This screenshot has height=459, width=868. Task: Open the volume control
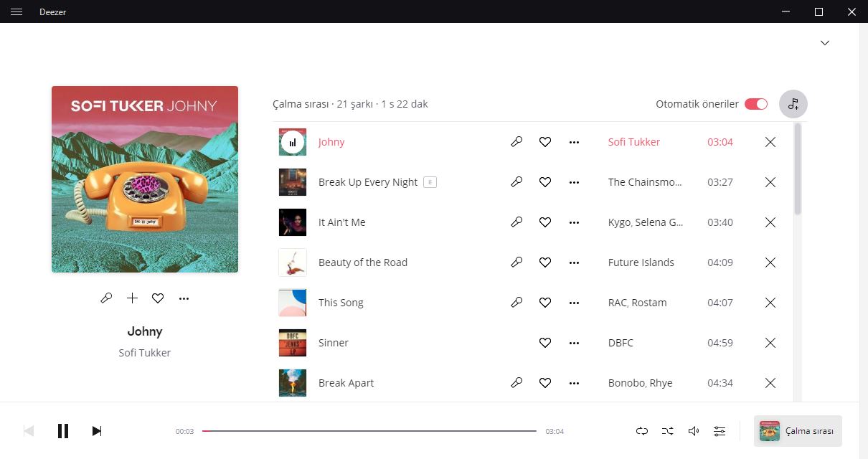[x=694, y=431]
